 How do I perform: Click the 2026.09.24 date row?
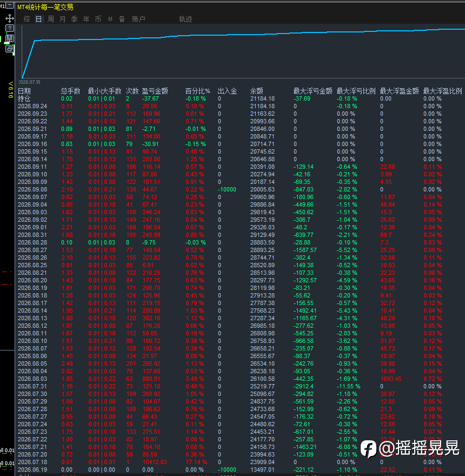(241, 106)
